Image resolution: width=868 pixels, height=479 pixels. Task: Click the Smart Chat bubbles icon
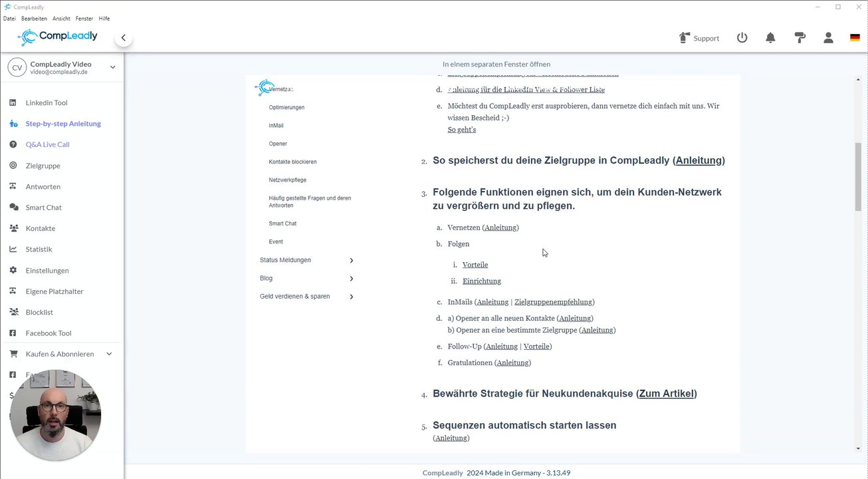(x=13, y=208)
